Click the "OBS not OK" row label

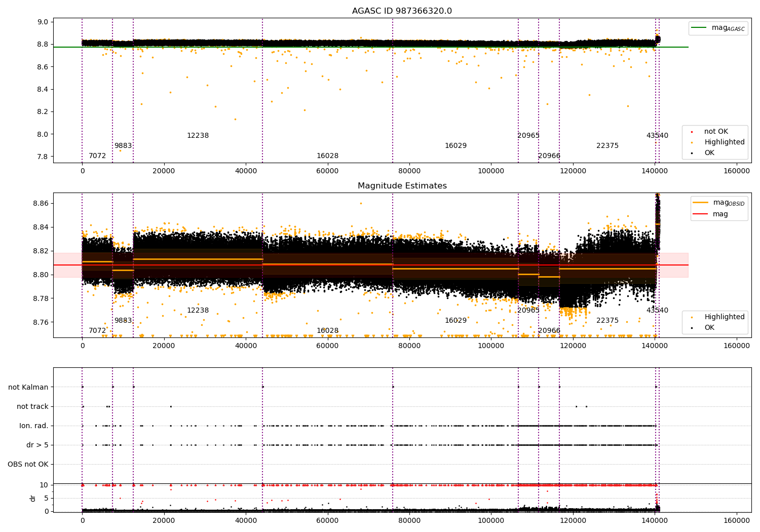pos(28,465)
